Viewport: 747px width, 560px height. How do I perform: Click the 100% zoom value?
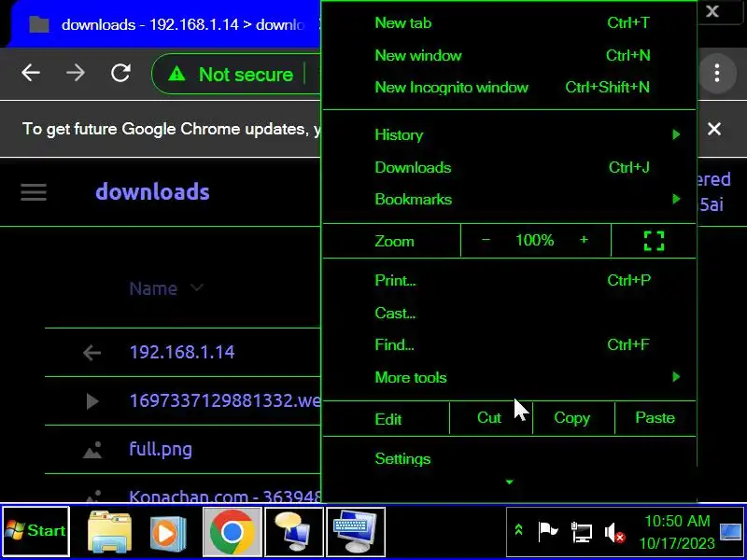[534, 241]
